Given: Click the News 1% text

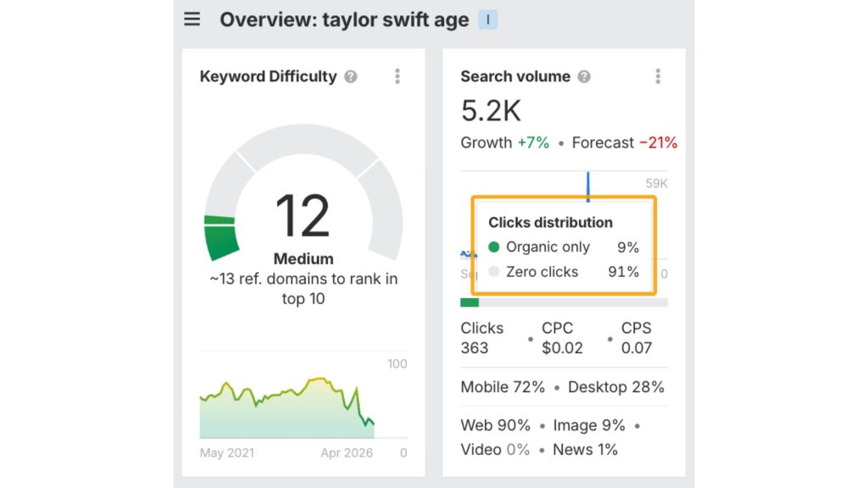Looking at the screenshot, I should coord(585,449).
